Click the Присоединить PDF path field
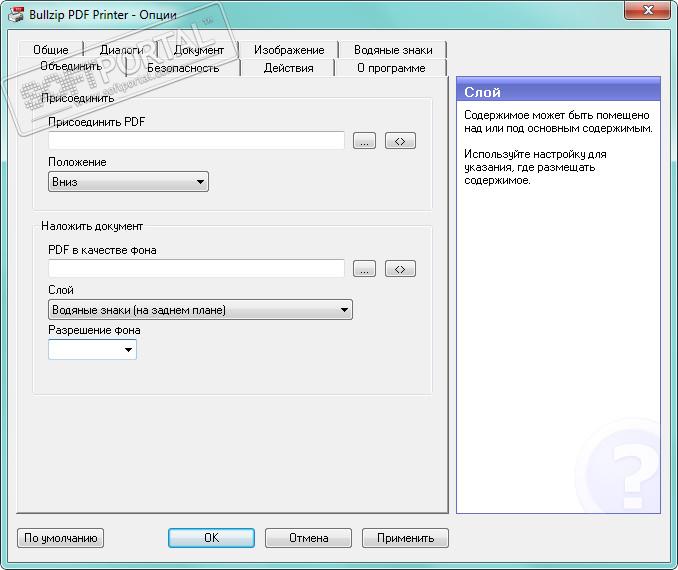 (196, 141)
